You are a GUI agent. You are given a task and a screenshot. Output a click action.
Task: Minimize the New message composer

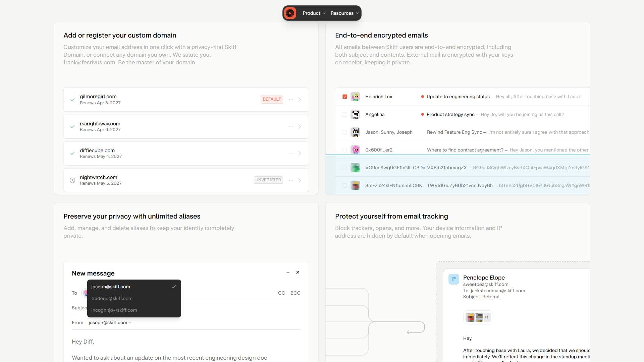[288, 272]
